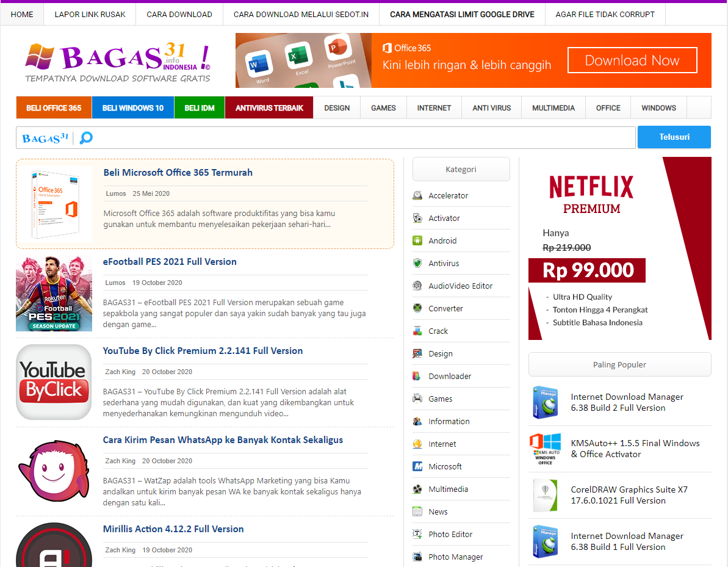The height and width of the screenshot is (567, 728).
Task: Click the Design category icon
Action: (417, 354)
